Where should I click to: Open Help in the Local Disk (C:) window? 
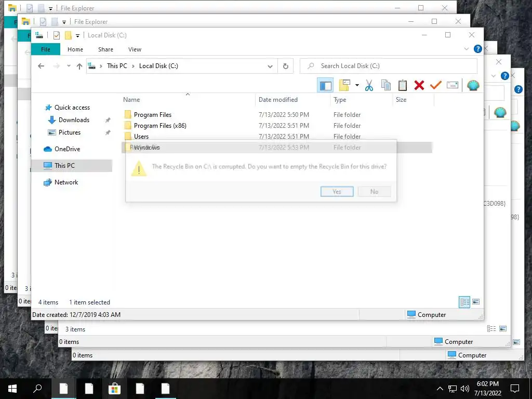478,49
